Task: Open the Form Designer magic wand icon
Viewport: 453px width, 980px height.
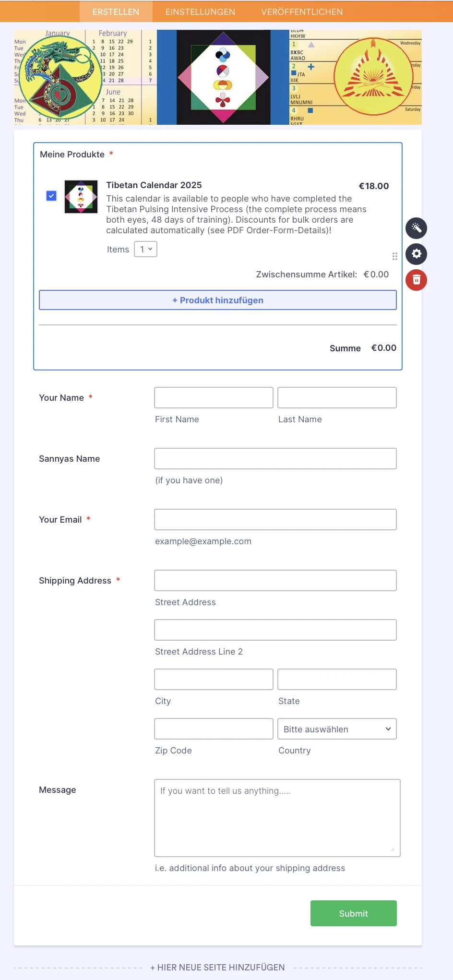Action: point(416,228)
